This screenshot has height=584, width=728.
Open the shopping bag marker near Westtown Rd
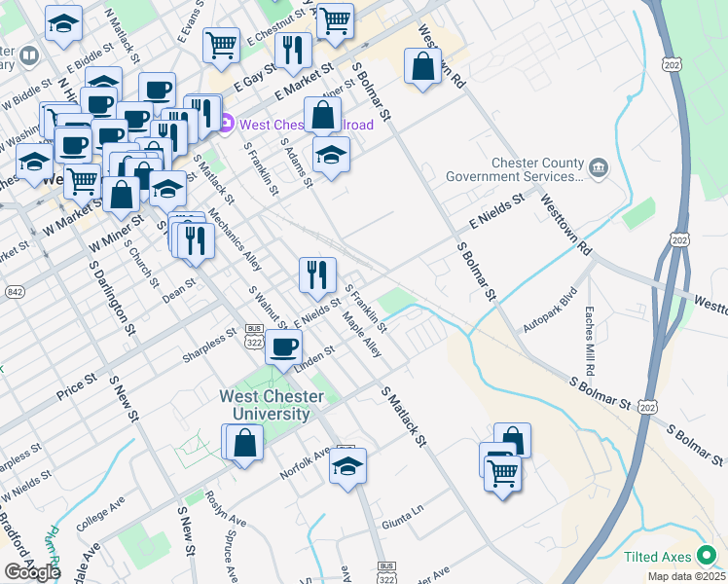422,68
